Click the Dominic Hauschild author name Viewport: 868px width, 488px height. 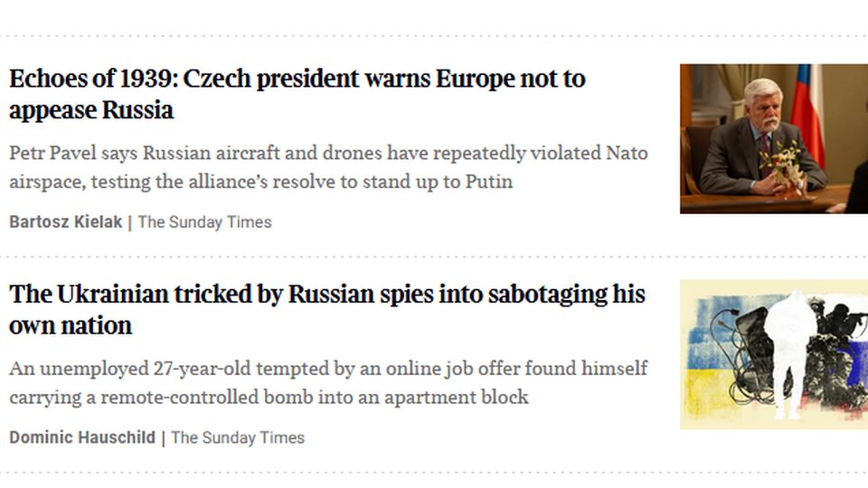82,437
